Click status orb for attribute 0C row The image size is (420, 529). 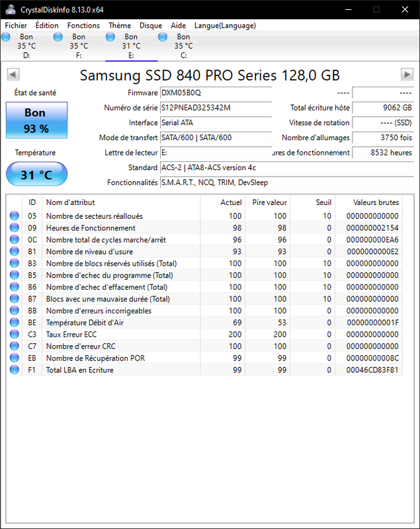click(x=14, y=239)
